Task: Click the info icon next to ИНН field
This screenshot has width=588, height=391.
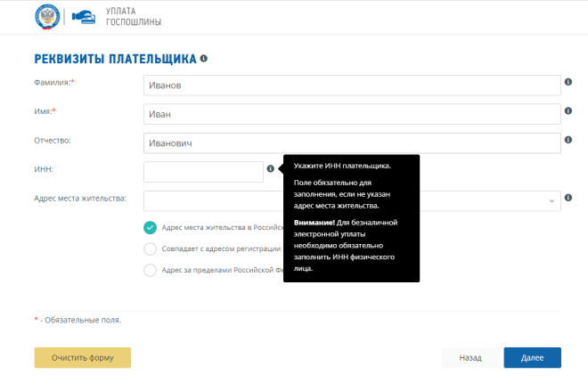Action: coord(270,168)
